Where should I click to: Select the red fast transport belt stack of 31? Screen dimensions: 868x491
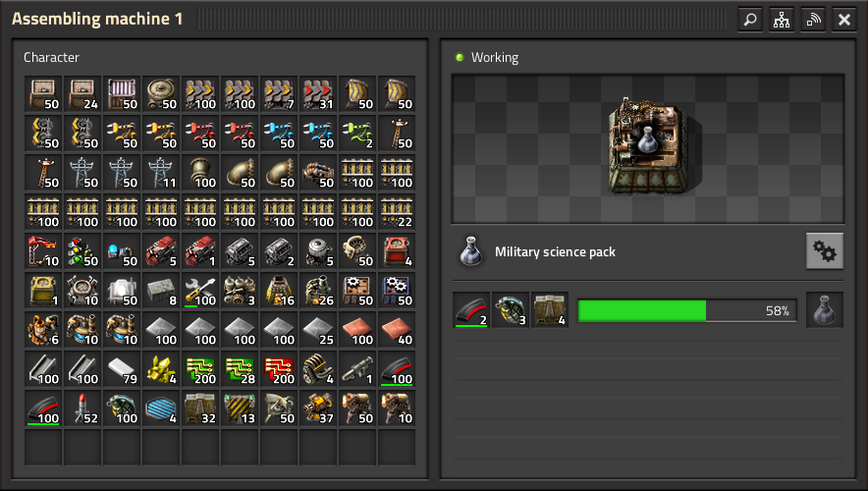click(318, 94)
